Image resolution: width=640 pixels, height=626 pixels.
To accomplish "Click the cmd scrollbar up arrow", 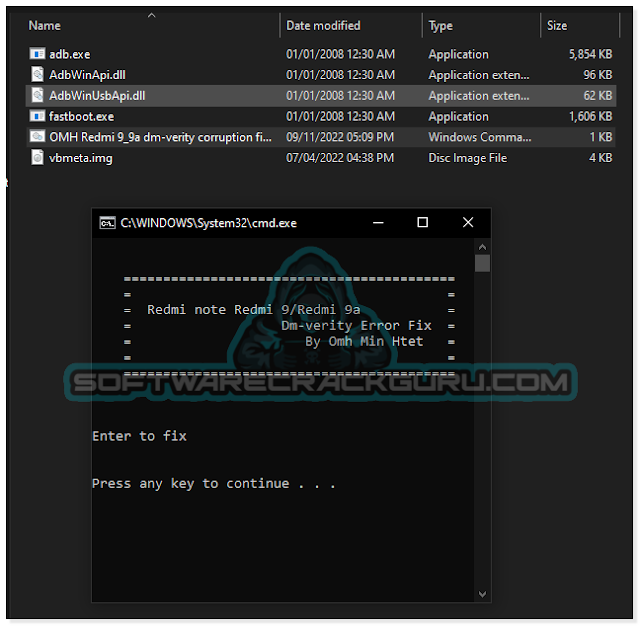I will click(x=482, y=247).
